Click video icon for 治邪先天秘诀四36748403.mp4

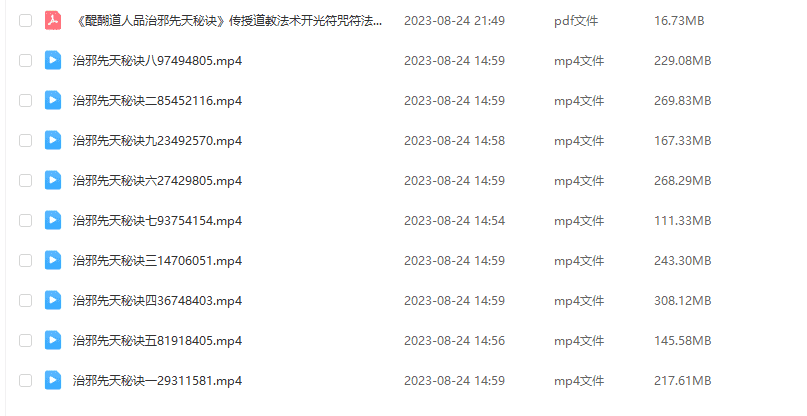(x=53, y=300)
